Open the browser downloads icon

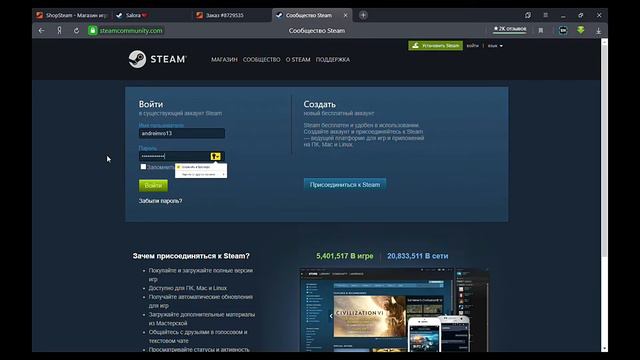tap(598, 31)
